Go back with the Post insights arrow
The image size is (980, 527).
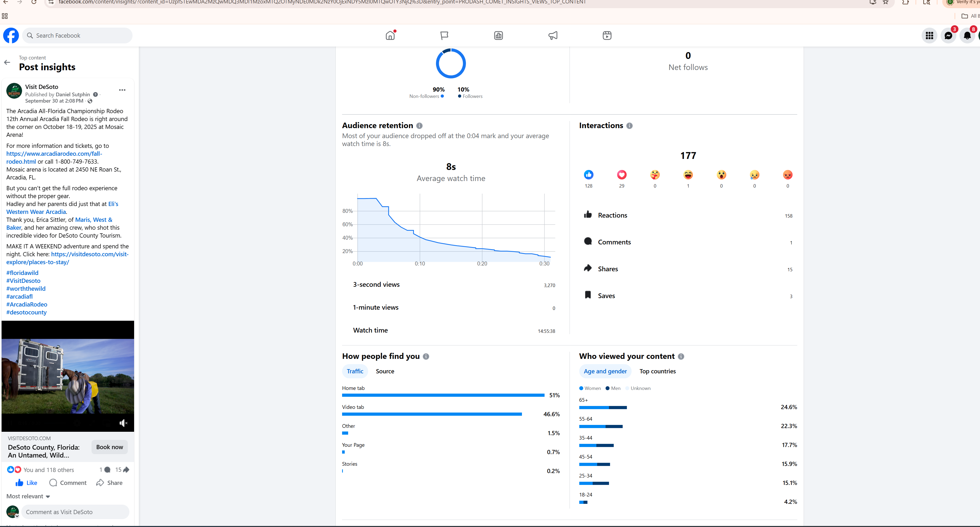[7, 62]
